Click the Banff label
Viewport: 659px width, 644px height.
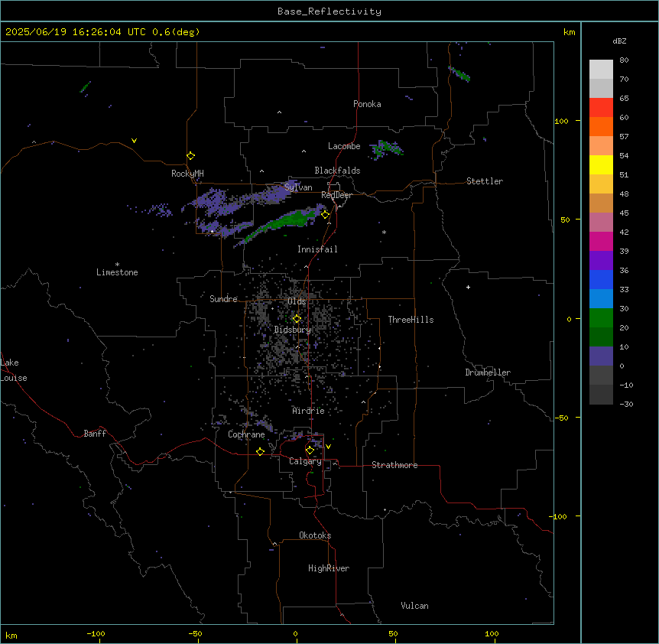point(95,434)
